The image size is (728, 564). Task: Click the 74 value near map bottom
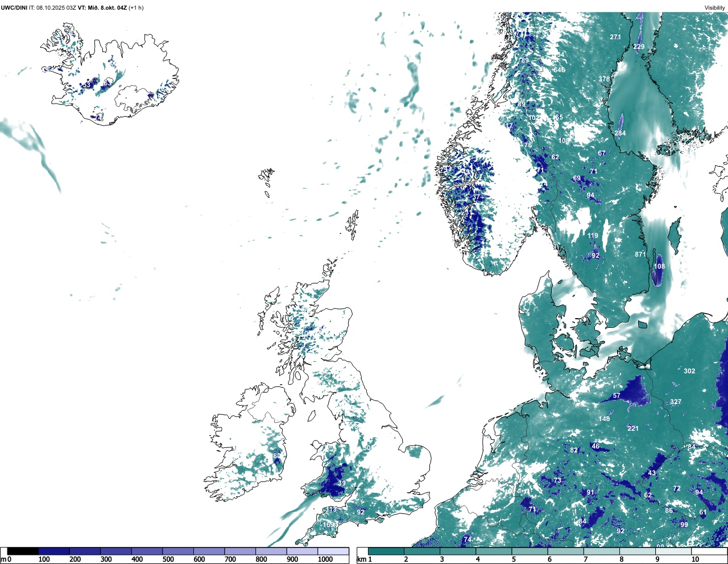coord(468,540)
